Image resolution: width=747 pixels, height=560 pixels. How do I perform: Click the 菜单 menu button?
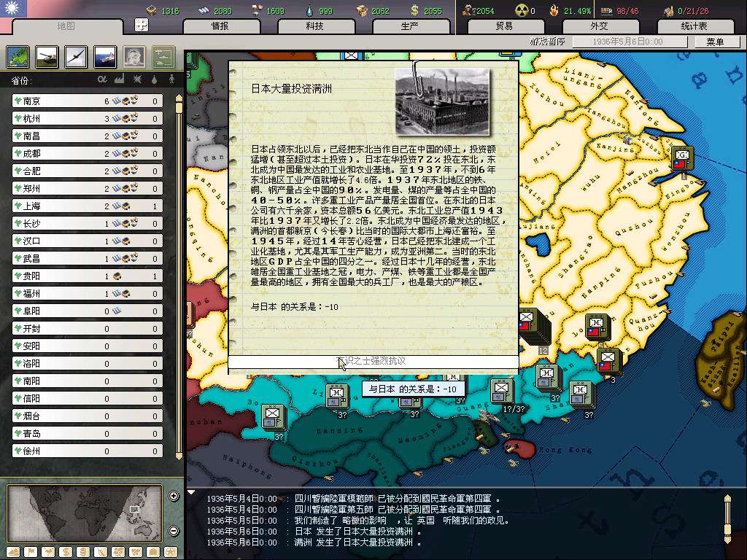pyautogui.click(x=714, y=42)
